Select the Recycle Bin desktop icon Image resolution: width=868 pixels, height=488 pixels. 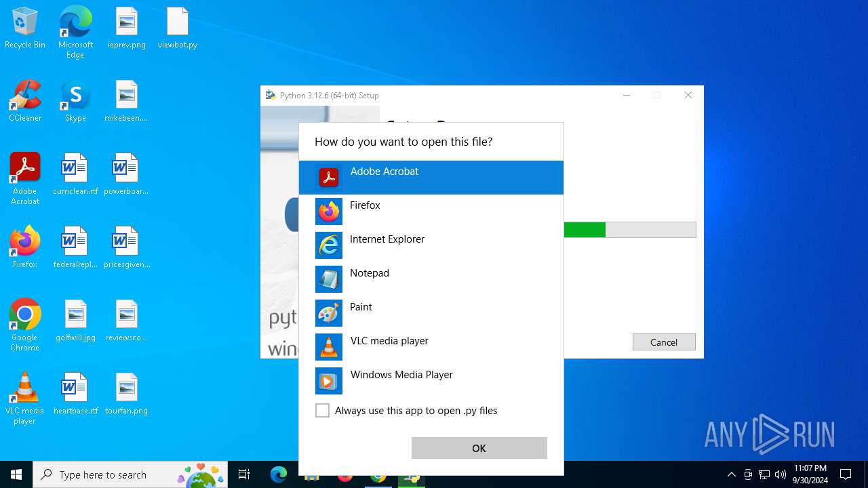25,28
